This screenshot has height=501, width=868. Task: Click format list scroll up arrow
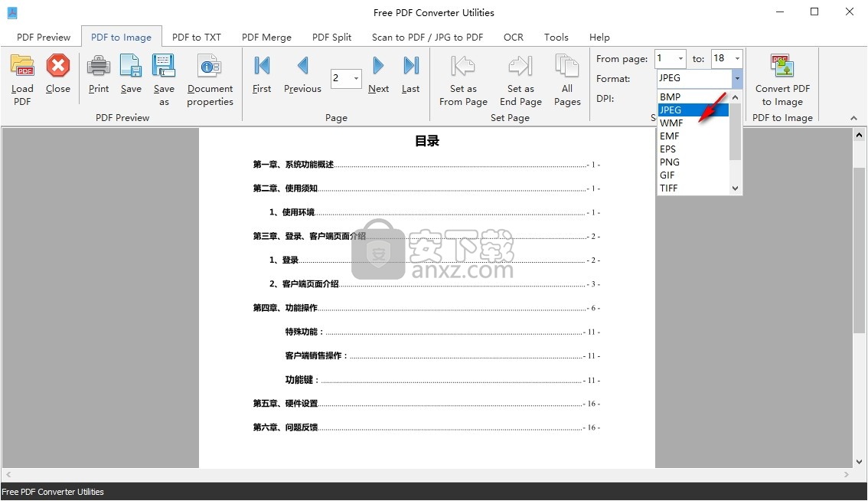(x=735, y=97)
